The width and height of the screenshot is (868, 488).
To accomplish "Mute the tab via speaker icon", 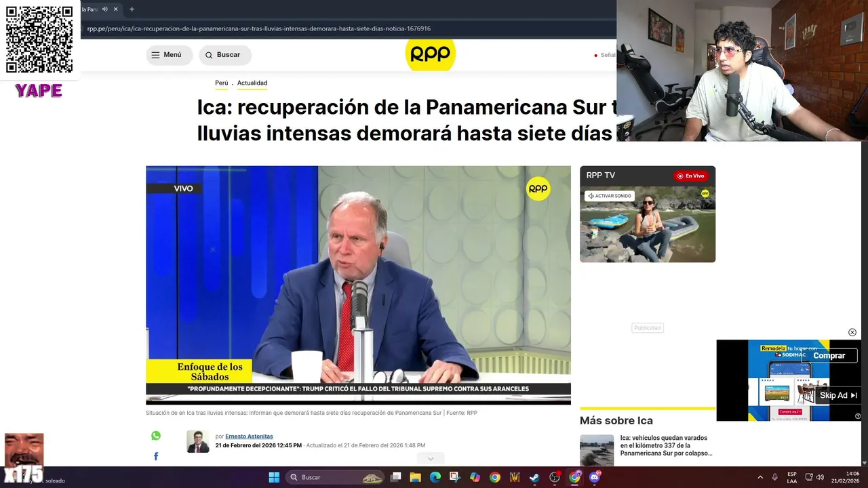I will tap(105, 9).
